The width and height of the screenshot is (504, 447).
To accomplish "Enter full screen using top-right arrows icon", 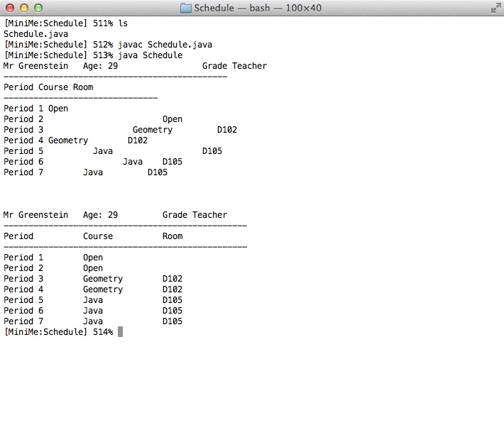I will tap(494, 9).
